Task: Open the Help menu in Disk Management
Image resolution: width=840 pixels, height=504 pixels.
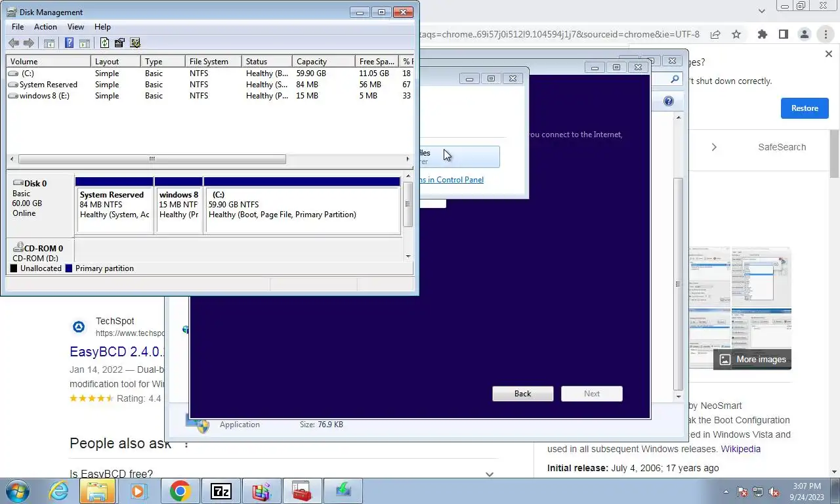Action: tap(102, 27)
